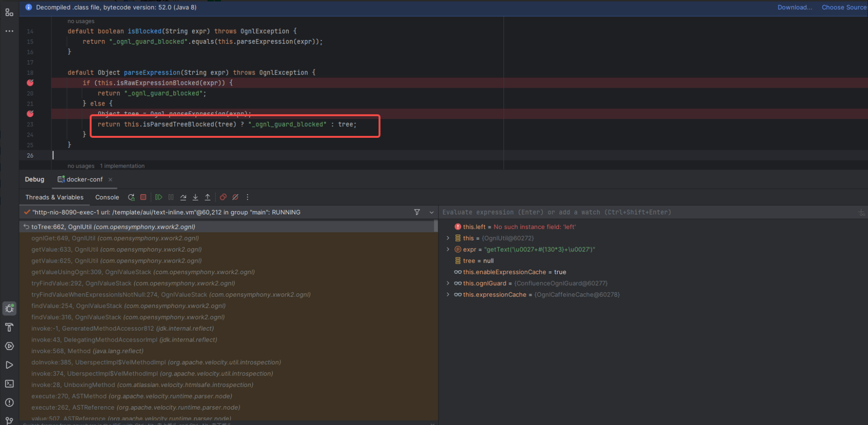868x425 pixels.
Task: Select execute:270, ASTMethod frame
Action: click(x=226, y=396)
